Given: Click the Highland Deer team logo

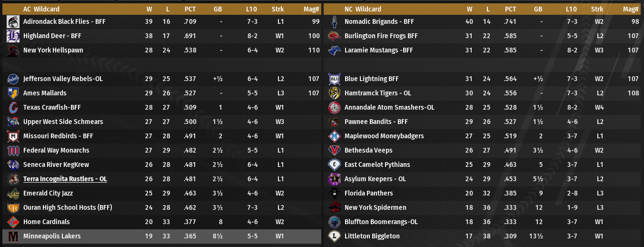Looking at the screenshot, I should [13, 36].
